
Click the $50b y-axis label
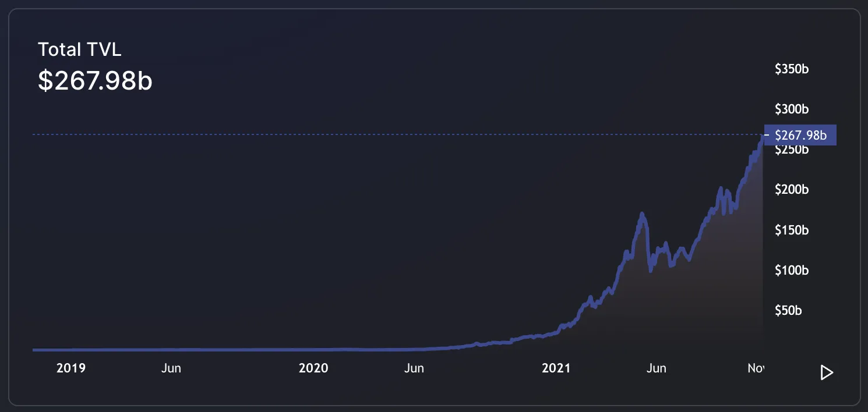tap(788, 311)
